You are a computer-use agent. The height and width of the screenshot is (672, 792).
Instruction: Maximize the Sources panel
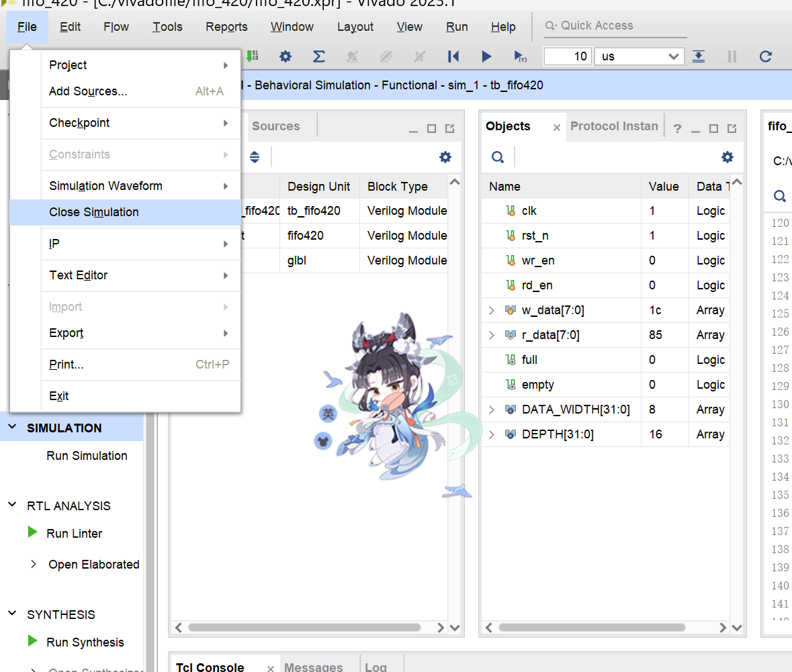click(x=431, y=129)
